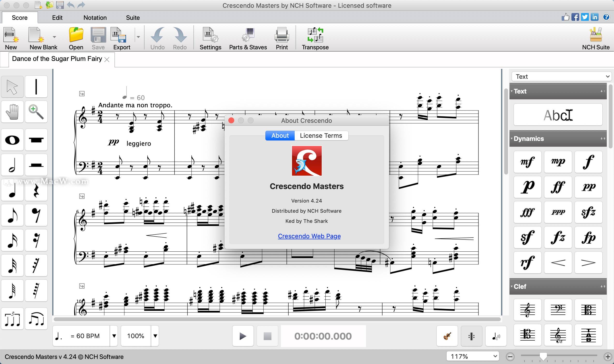
Task: Open the 117% zoom level dropdown
Action: tap(472, 356)
